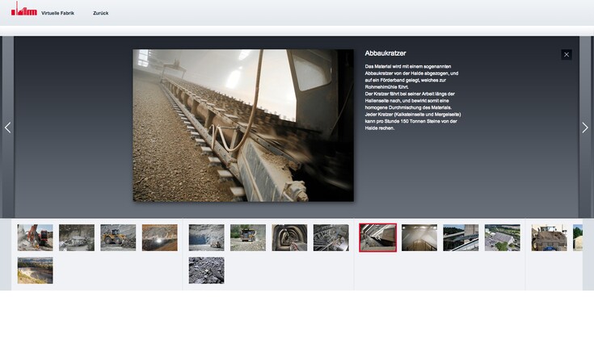This screenshot has width=594, height=364.
Task: Select the quarry blast flash thumbnail
Action: point(159,237)
